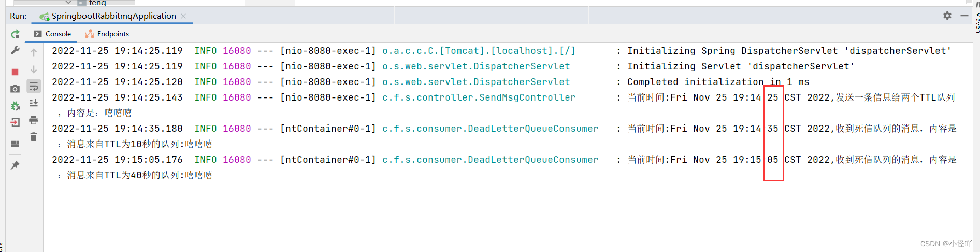
Task: Stop the running application
Action: 15,72
